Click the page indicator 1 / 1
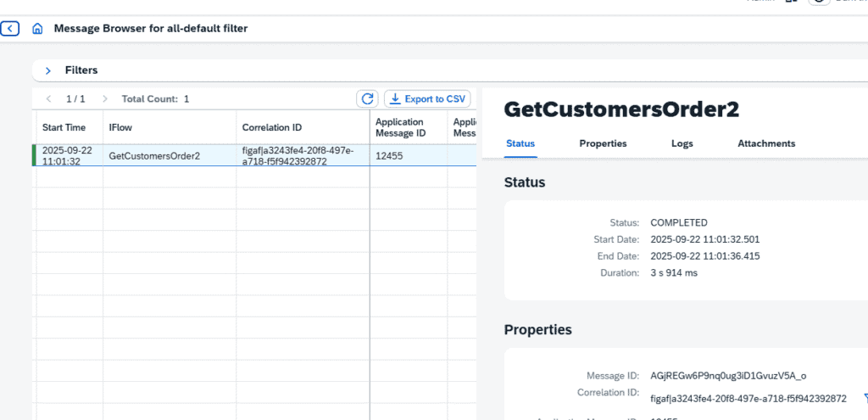Screen dimensions: 868x420 [x=75, y=99]
